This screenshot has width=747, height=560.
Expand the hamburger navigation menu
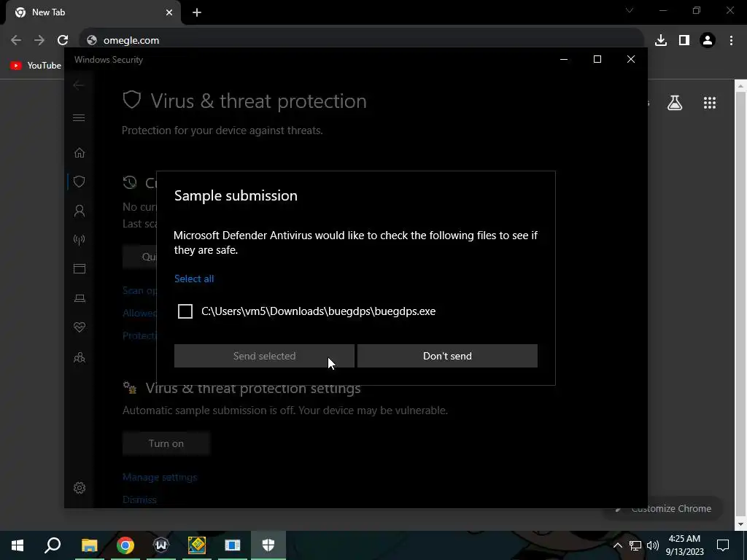click(79, 117)
